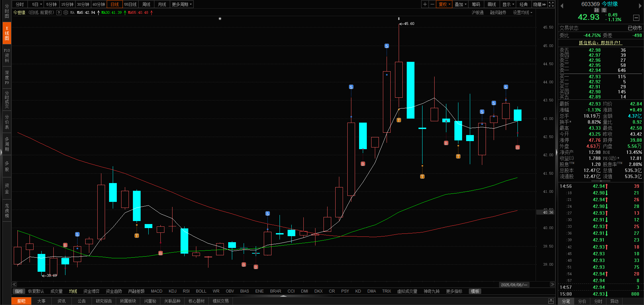The image size is (644, 305).
Task: Toggle fullscreen chart icon
Action: (x=551, y=4)
